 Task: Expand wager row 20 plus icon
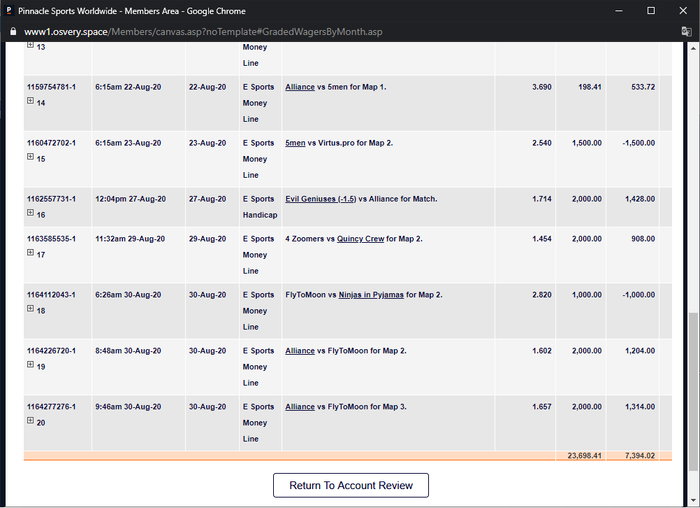[30, 421]
